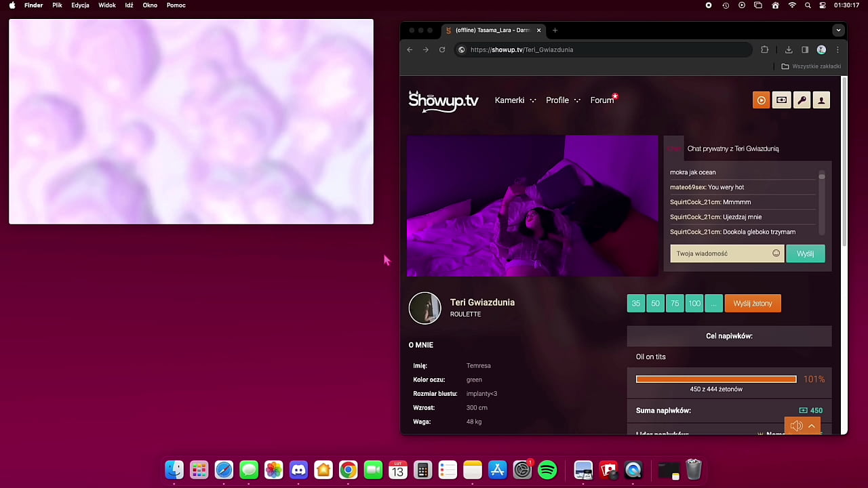Toggle Chrome side panel icon
The height and width of the screenshot is (488, 868).
(805, 49)
